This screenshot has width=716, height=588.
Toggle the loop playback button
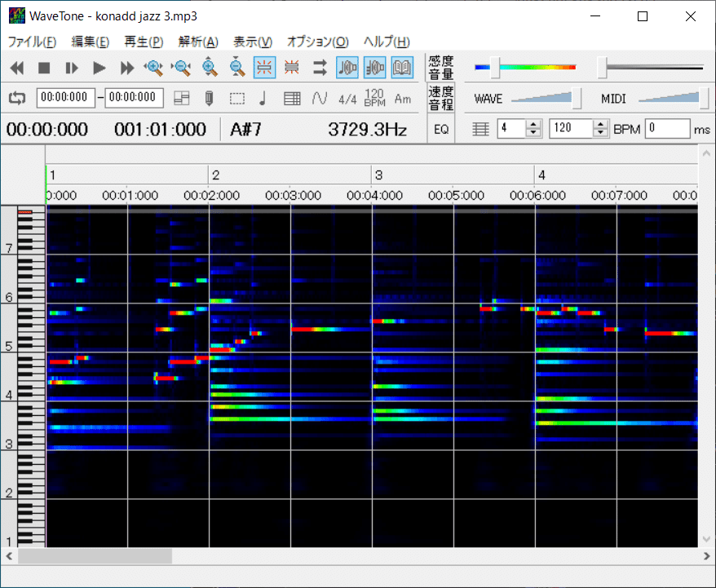17,98
